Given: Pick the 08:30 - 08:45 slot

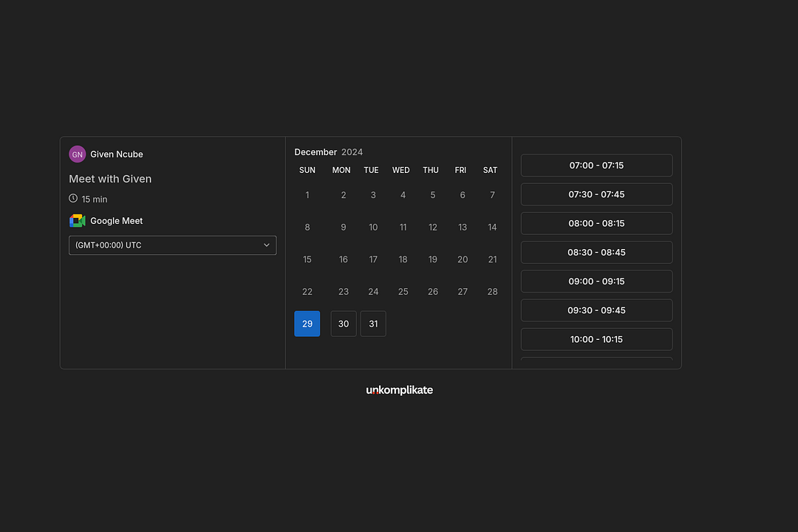Looking at the screenshot, I should tap(596, 252).
